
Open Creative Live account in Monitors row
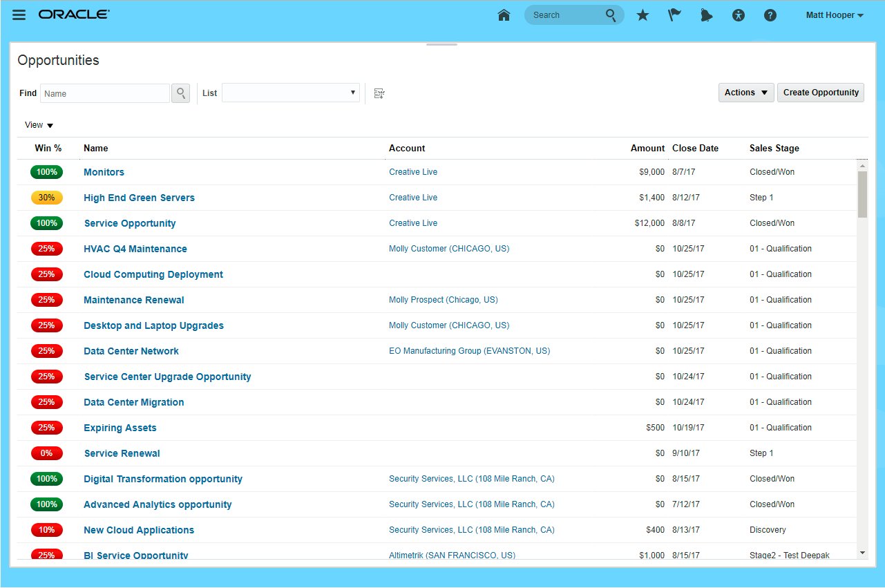tap(413, 172)
